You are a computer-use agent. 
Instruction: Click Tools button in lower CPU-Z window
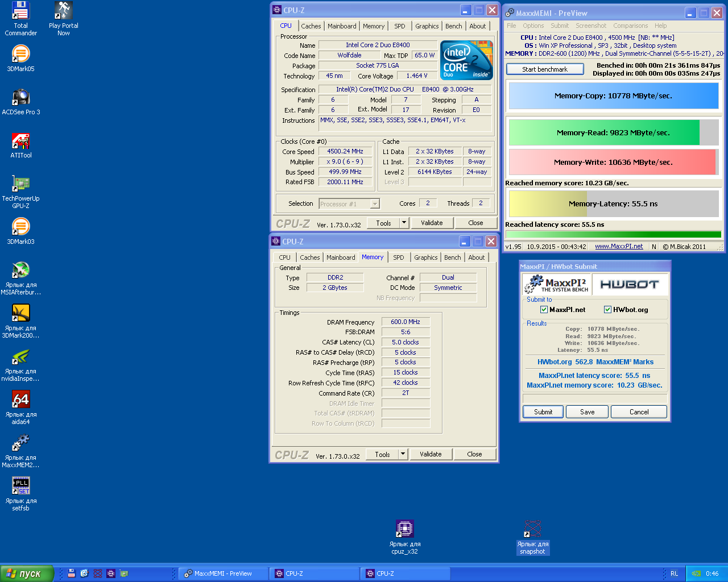[383, 454]
